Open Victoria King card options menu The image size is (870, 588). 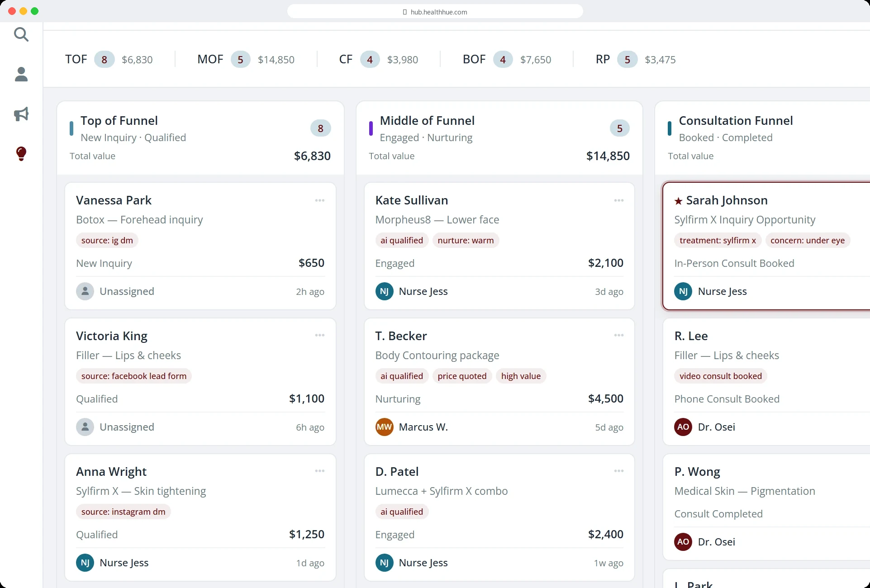pyautogui.click(x=320, y=335)
